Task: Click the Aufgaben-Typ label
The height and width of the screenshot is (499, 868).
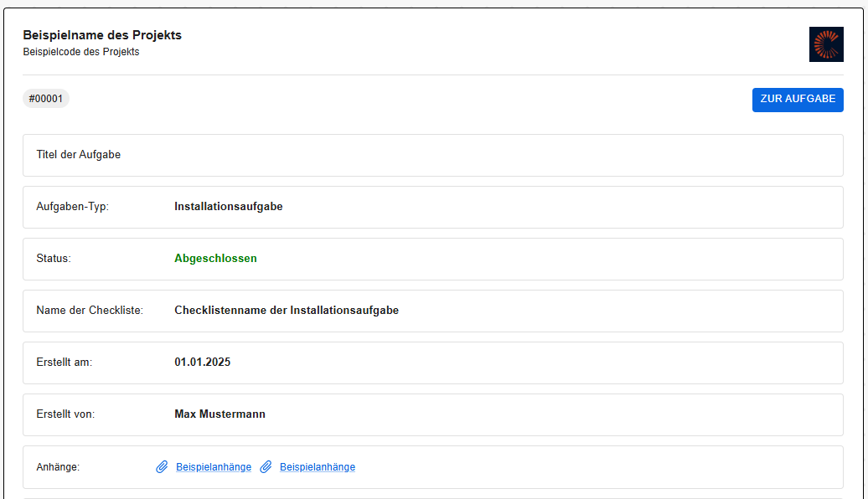Action: click(73, 206)
